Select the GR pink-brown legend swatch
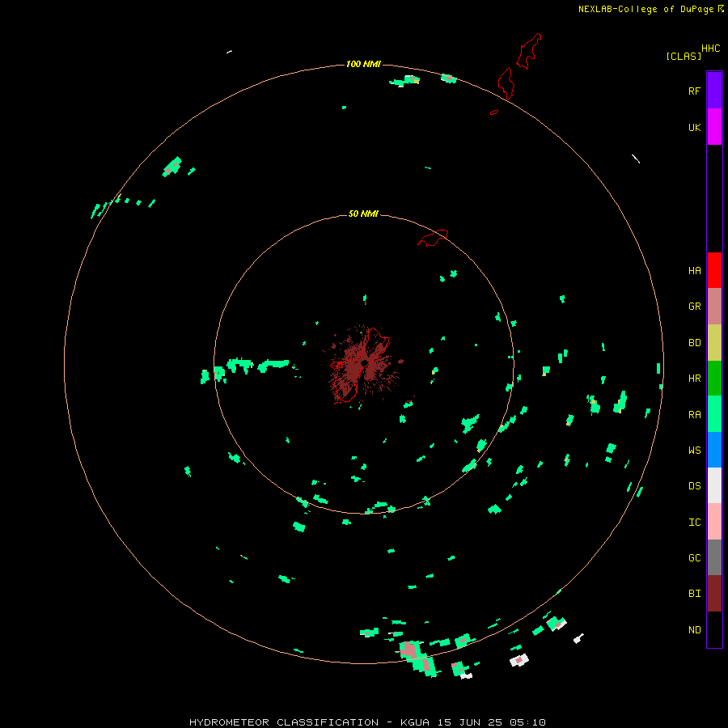Image resolution: width=728 pixels, height=728 pixels. pos(714,307)
